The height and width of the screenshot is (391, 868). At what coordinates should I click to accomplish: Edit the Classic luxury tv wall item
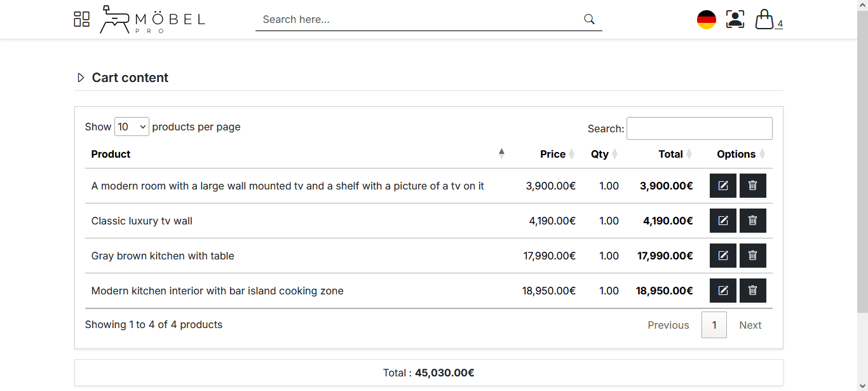point(723,221)
